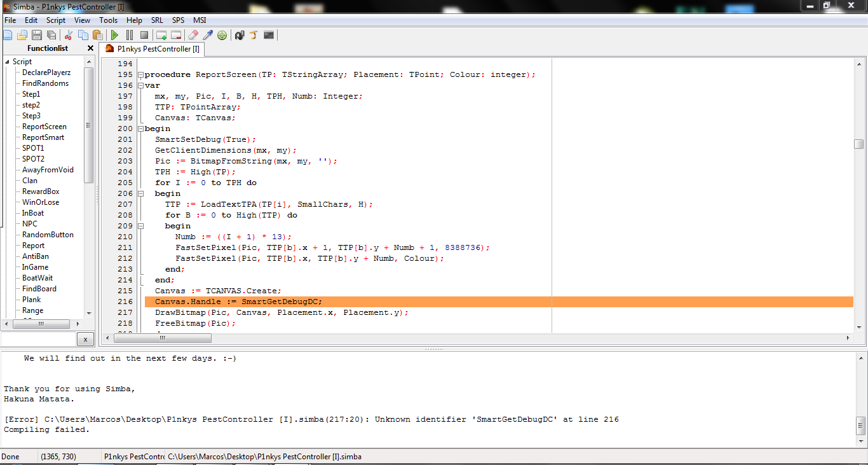Click the function list horizontal scrollbar
The height and width of the screenshot is (465, 868).
pos(43,323)
